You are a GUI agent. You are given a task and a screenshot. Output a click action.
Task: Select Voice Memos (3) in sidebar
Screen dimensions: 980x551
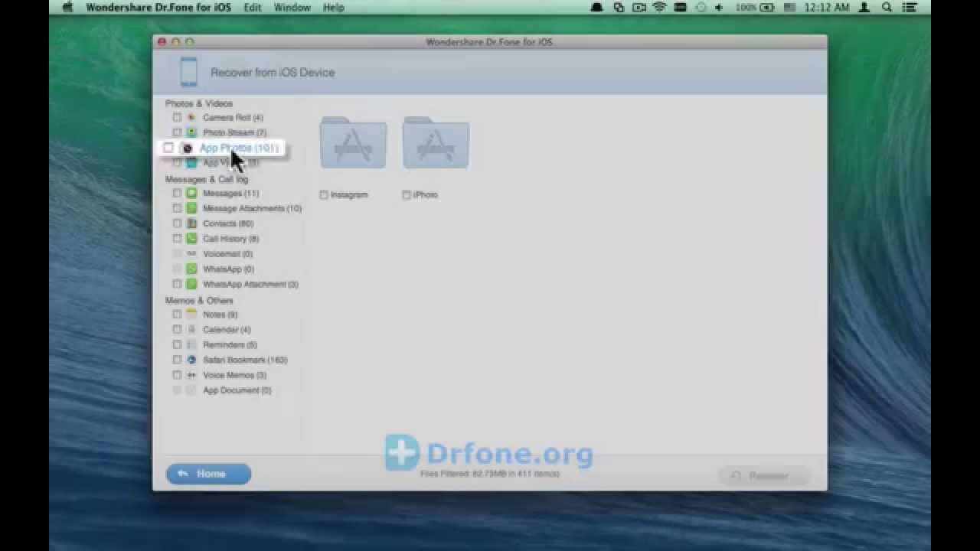[x=234, y=375]
